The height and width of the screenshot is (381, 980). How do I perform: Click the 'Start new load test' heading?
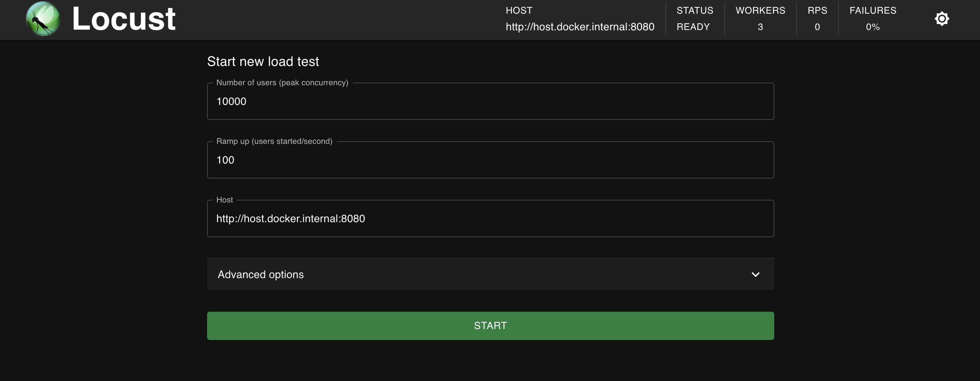263,62
